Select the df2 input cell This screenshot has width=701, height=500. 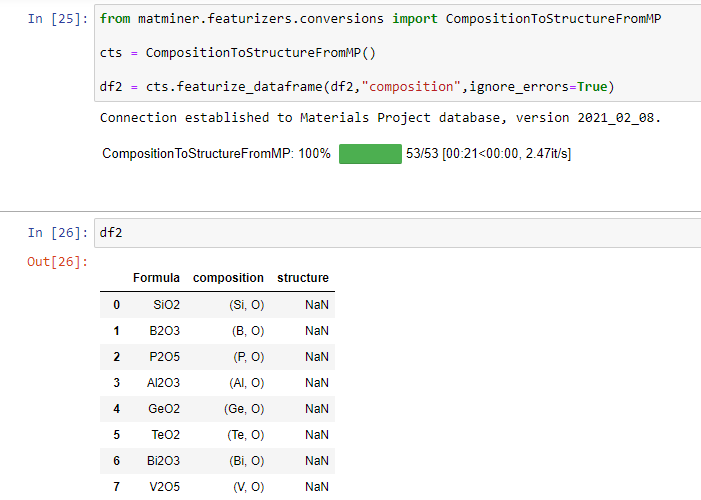point(396,233)
